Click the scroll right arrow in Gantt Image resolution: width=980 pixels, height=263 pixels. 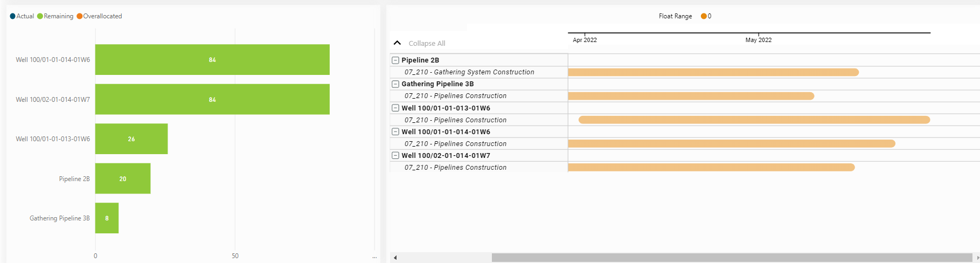click(x=977, y=258)
